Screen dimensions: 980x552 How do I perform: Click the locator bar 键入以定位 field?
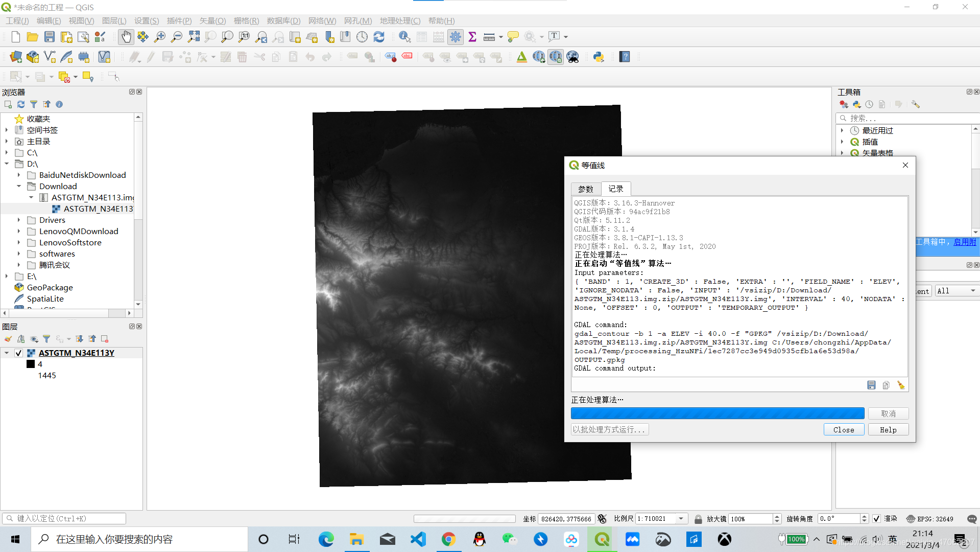[x=64, y=518]
